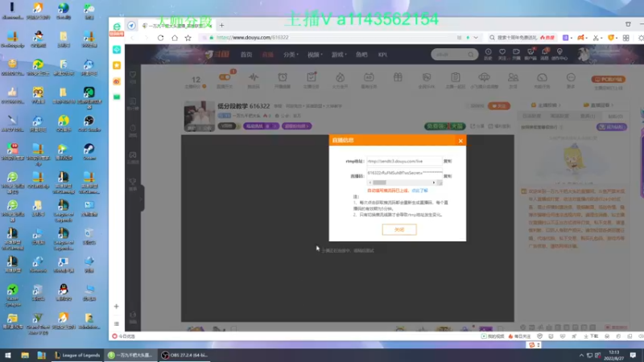Switch to the 周活跃度 ranking tab
This screenshot has height=362, width=644.
[559, 116]
